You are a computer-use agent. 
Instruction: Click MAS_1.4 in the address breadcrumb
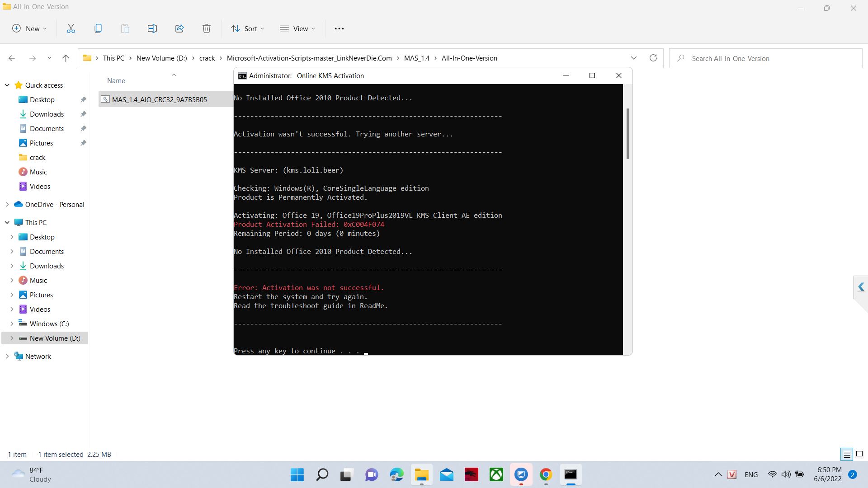click(x=416, y=58)
